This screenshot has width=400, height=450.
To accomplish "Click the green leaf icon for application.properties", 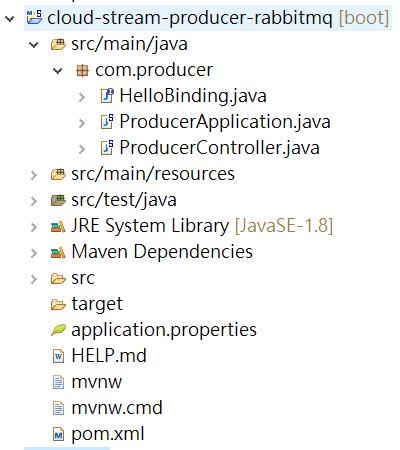I will [58, 330].
